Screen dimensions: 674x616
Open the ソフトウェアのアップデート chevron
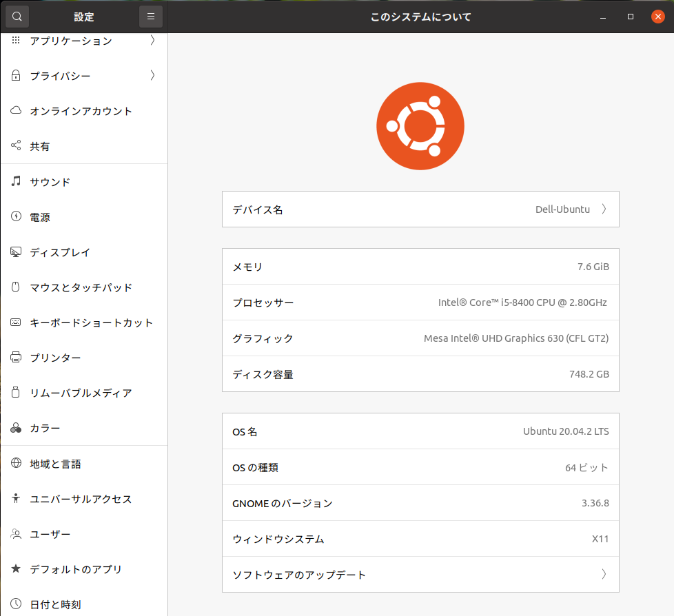(604, 574)
